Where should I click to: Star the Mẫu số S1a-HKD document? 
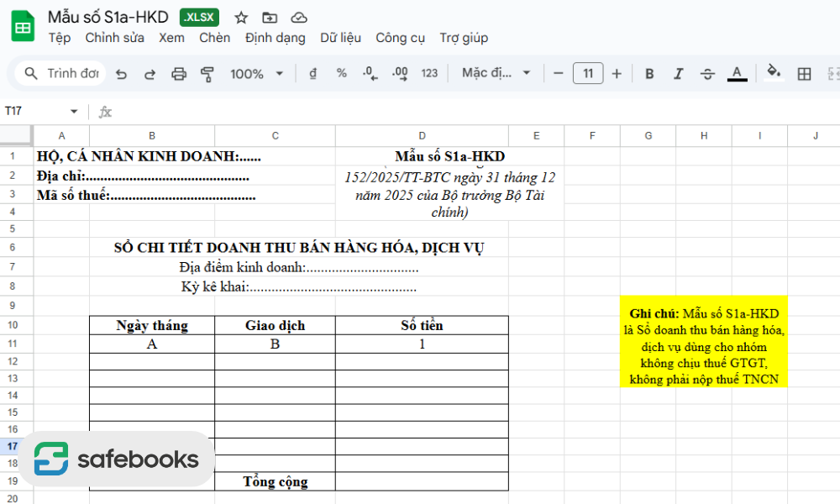(x=241, y=18)
